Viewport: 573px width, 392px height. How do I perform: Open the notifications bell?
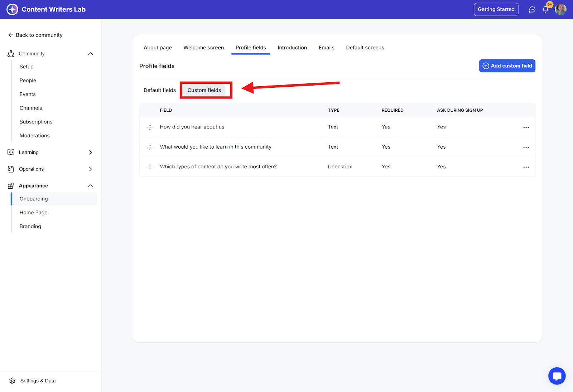pos(545,10)
